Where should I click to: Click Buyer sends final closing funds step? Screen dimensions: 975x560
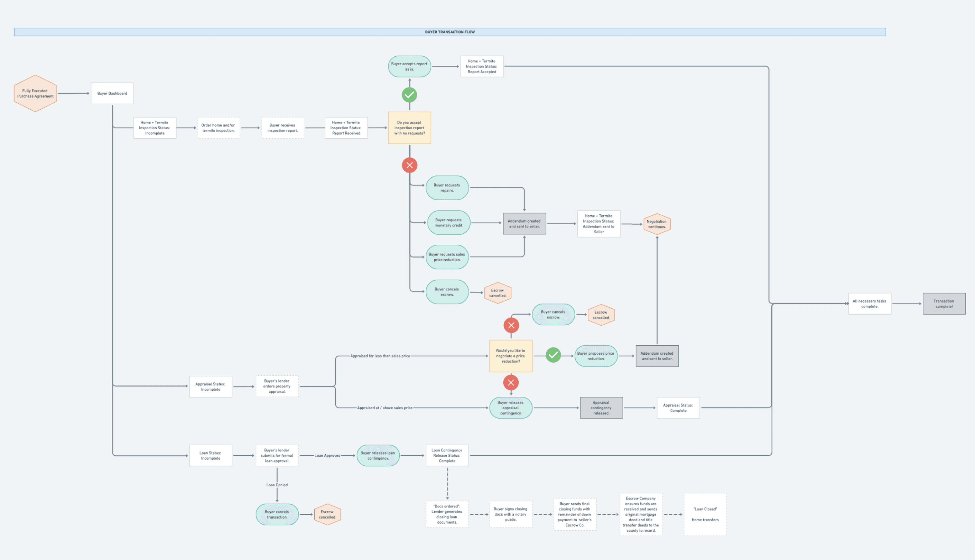coord(575,514)
